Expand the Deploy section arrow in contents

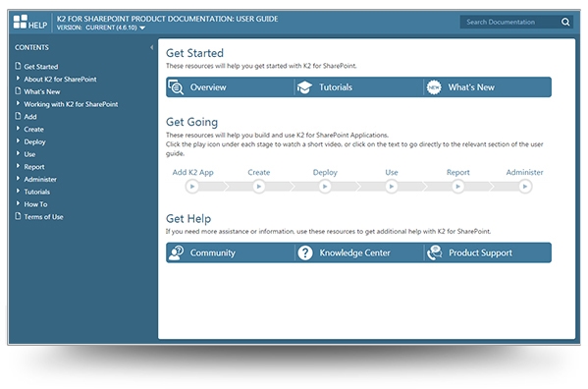tap(18, 140)
